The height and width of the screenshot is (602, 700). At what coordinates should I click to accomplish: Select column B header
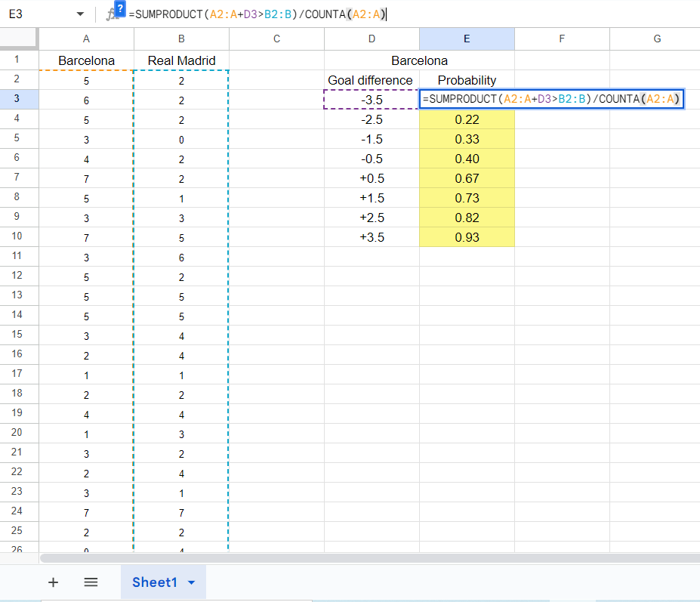tap(181, 39)
